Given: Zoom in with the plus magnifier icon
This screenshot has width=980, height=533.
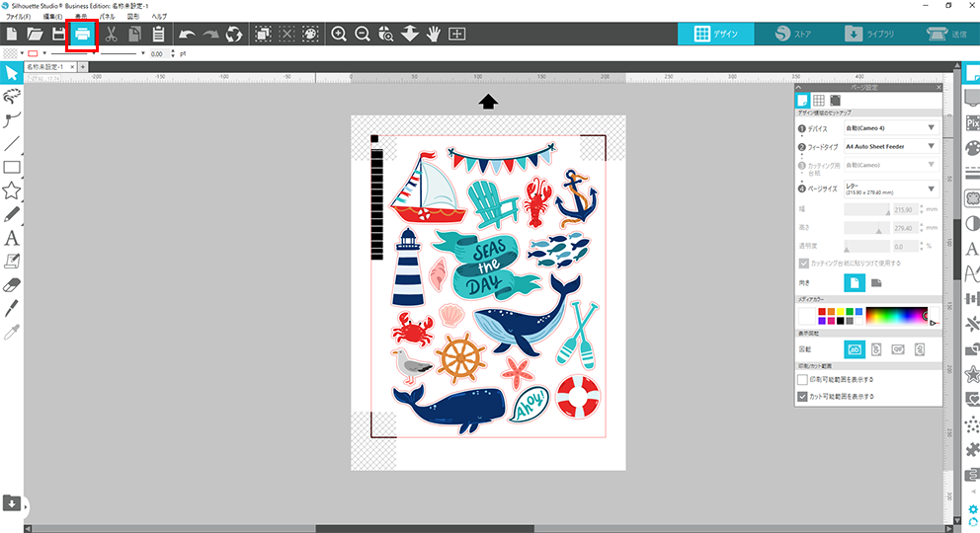Looking at the screenshot, I should 339,34.
